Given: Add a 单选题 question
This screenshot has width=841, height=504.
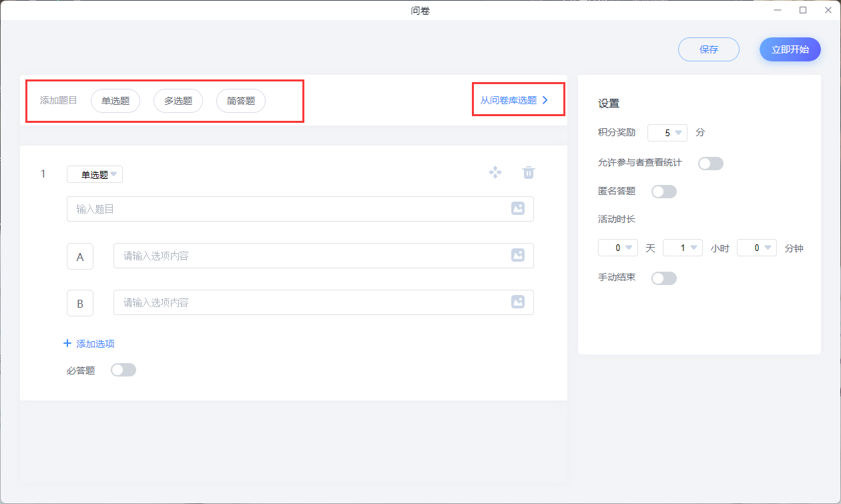Looking at the screenshot, I should pyautogui.click(x=115, y=101).
